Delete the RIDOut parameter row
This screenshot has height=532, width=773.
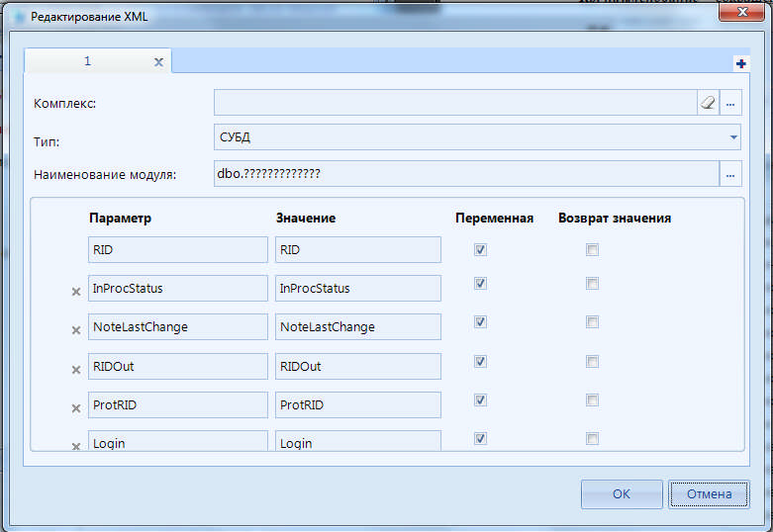pos(76,369)
